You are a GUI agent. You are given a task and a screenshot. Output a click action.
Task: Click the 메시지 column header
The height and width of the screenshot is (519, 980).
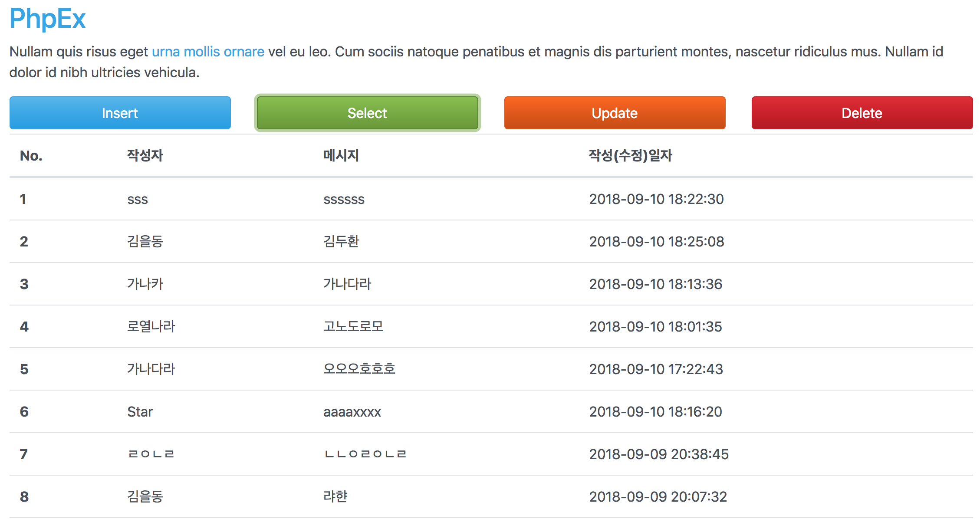point(341,156)
